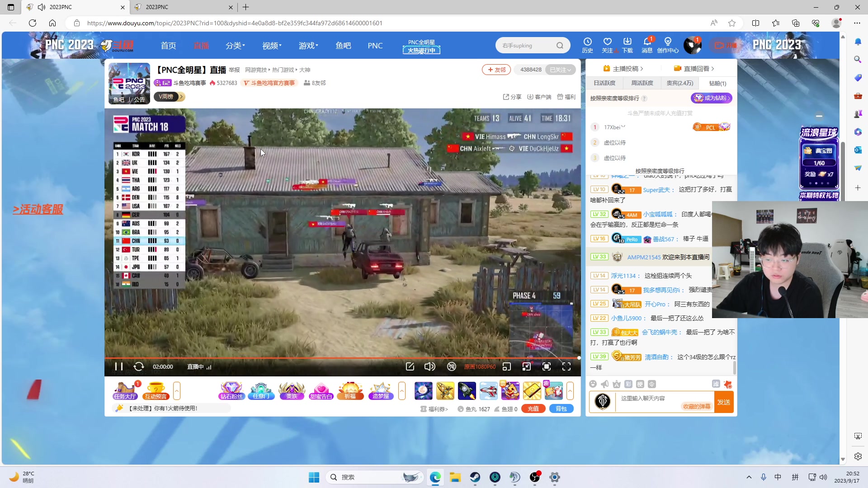Open 历史 watch history icon
The height and width of the screenshot is (488, 868).
[587, 45]
